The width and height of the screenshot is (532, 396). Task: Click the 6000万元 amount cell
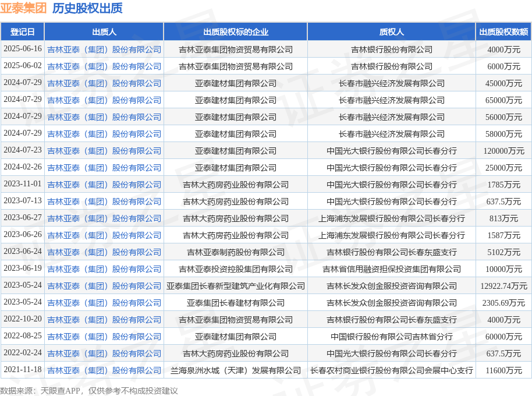coord(503,66)
